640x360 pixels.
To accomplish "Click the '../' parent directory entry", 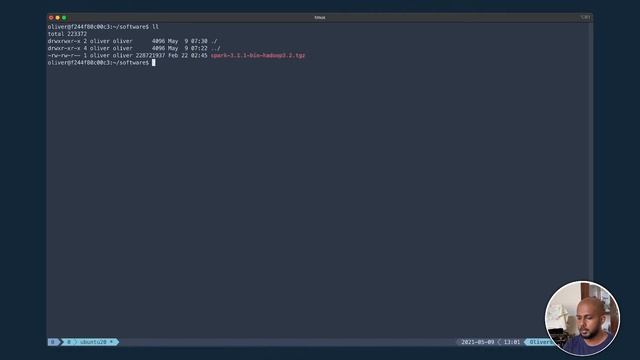I will click(216, 48).
